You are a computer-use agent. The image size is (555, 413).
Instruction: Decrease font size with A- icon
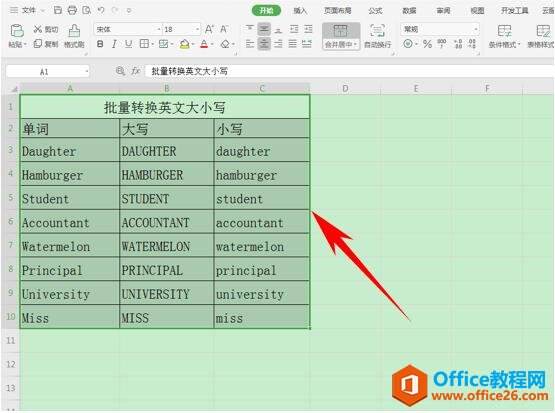pos(224,29)
